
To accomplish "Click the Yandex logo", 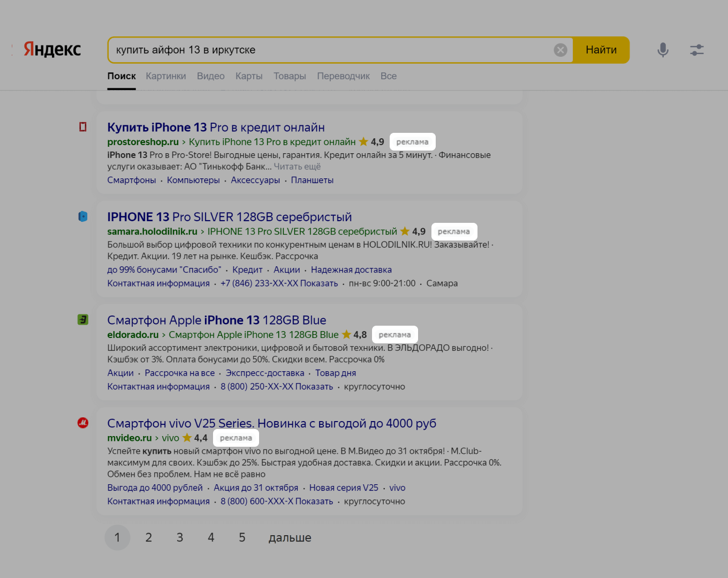I will pos(52,50).
